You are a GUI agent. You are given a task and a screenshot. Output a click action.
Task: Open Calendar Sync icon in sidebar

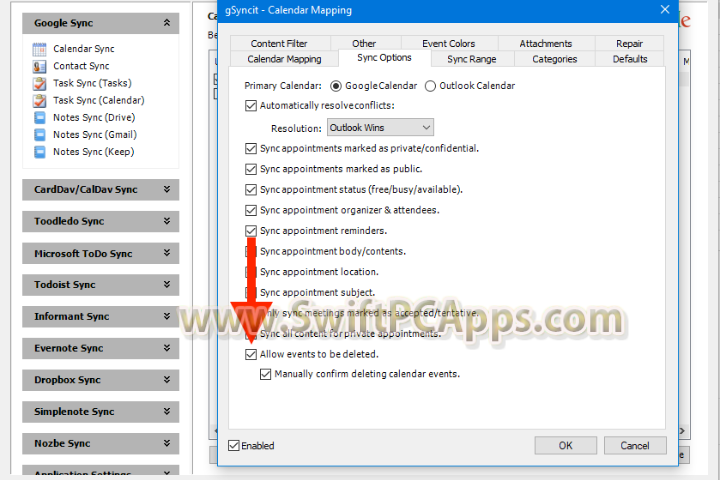click(x=39, y=49)
